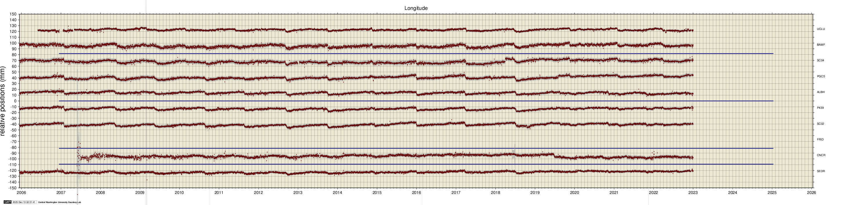Select the UCLU station label
This screenshot has height=205, width=868.
coord(821,29)
